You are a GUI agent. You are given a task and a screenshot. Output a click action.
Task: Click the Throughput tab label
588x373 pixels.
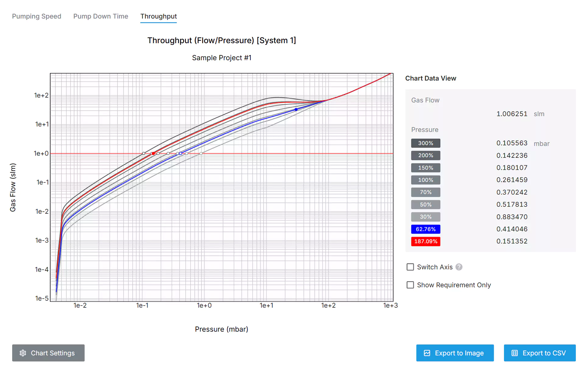159,16
